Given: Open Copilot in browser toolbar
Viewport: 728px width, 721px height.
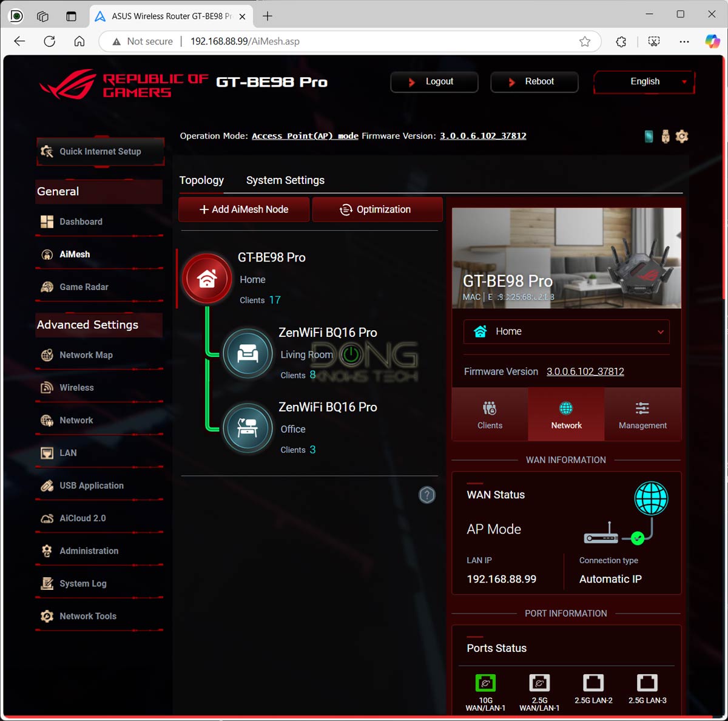Looking at the screenshot, I should point(712,41).
